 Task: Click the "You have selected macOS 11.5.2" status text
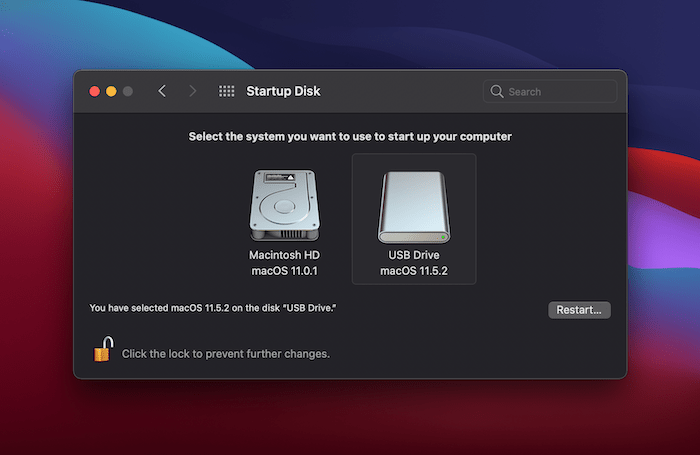[x=213, y=308]
